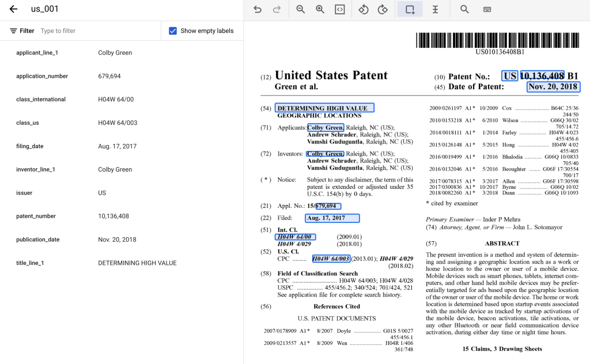Screen dimensions: 590x364
Task: Zoom out of the patent document
Action: 300,9
